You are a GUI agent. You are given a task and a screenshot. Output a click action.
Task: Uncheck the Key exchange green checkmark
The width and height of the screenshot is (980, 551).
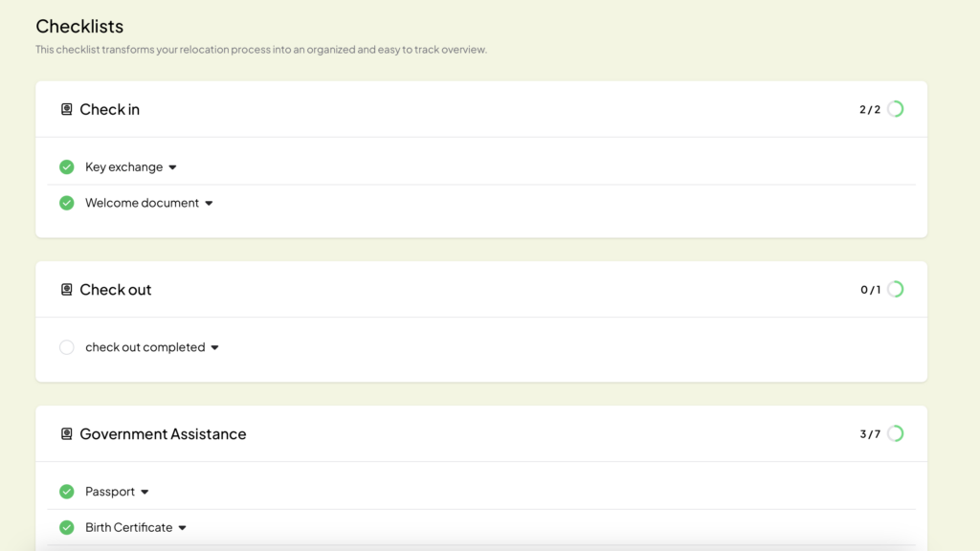[x=67, y=166]
